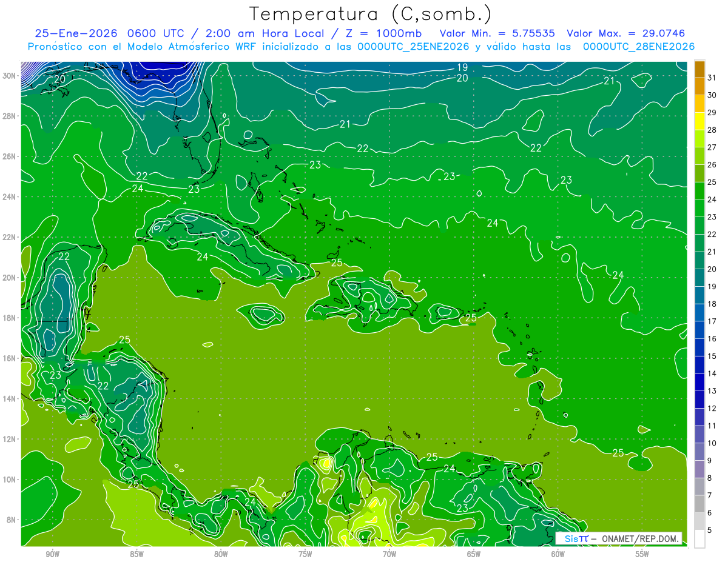Click color scale label 26

point(712,164)
